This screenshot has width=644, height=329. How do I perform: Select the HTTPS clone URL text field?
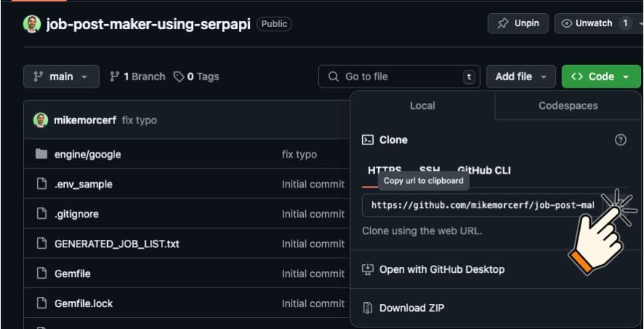click(482, 205)
